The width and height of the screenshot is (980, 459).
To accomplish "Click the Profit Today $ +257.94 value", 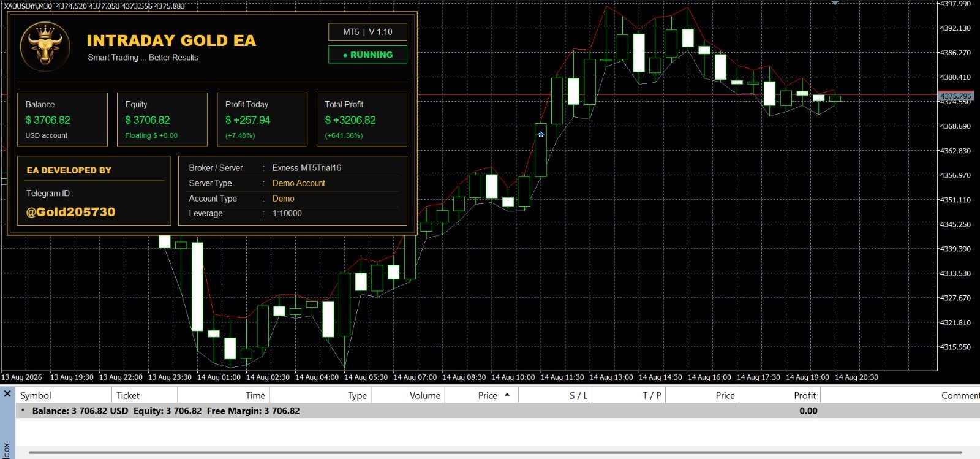I will pyautogui.click(x=247, y=120).
